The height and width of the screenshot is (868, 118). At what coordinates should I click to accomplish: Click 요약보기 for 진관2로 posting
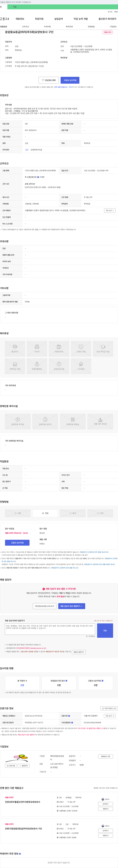[x=105, y=804]
